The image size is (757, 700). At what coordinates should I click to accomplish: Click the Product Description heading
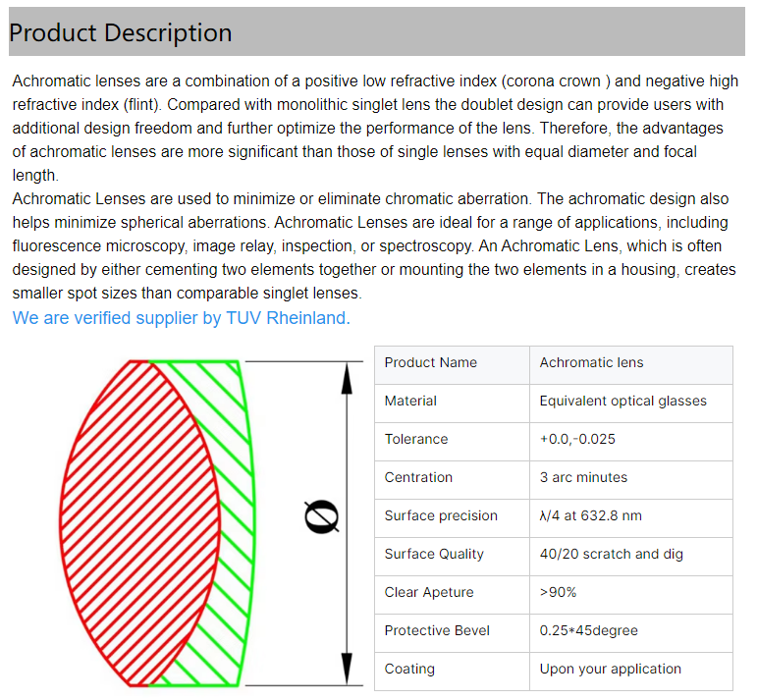121,32
